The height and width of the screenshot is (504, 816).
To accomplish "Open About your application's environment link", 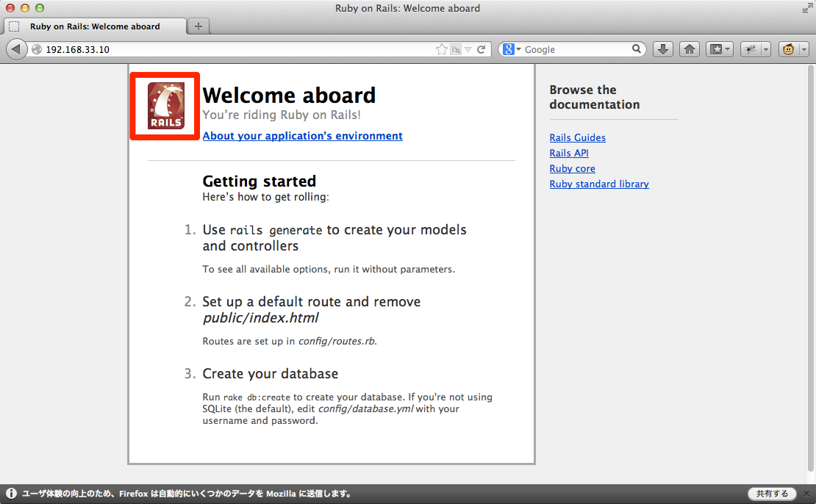I will (x=302, y=136).
